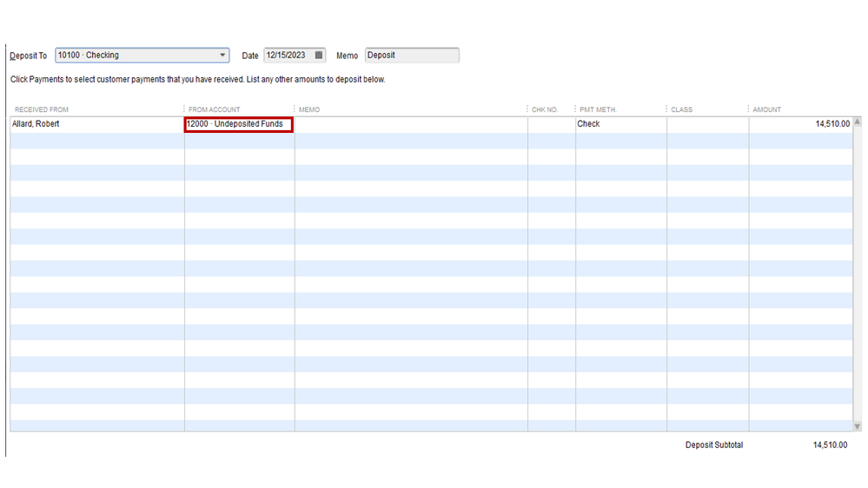Click the Deposit Subtotal label
The image size is (868, 488).
pyautogui.click(x=714, y=445)
